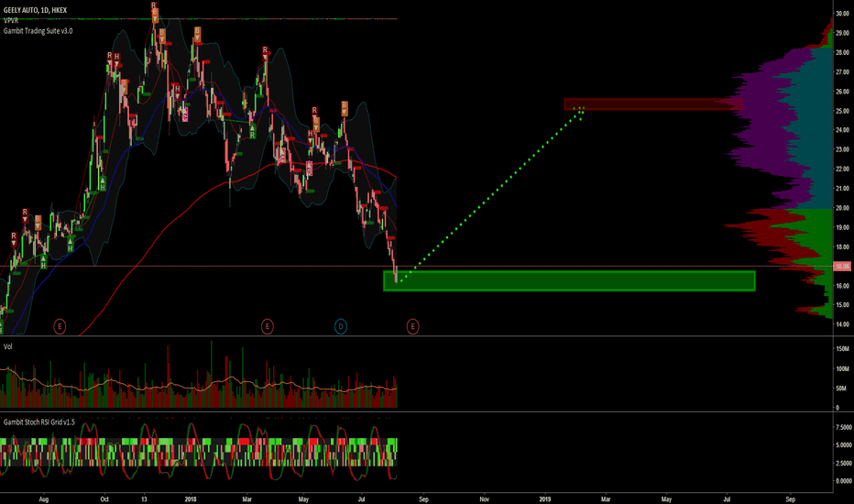Image resolution: width=854 pixels, height=504 pixels.
Task: Click the 2019 label on the time axis
Action: pyautogui.click(x=545, y=499)
